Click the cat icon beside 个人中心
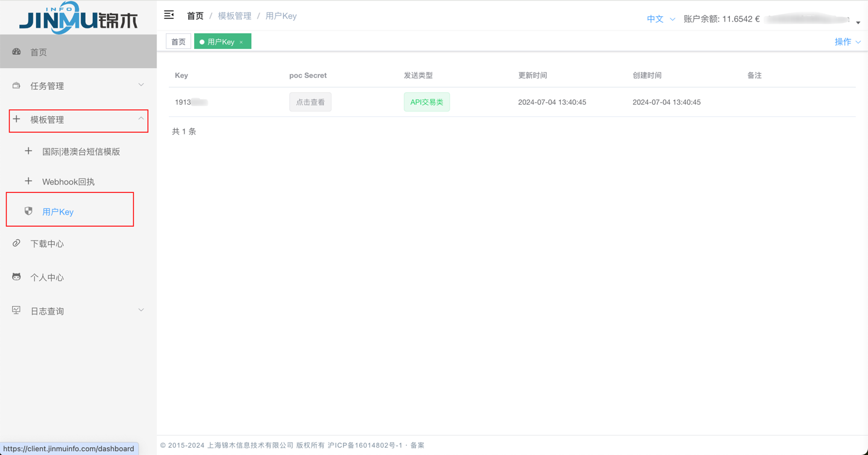Screen dimensions: 868x455 17,277
